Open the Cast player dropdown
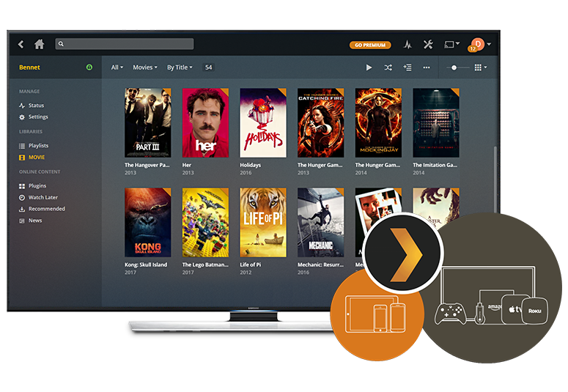Viewport: 568px width, 392px height. pyautogui.click(x=451, y=44)
